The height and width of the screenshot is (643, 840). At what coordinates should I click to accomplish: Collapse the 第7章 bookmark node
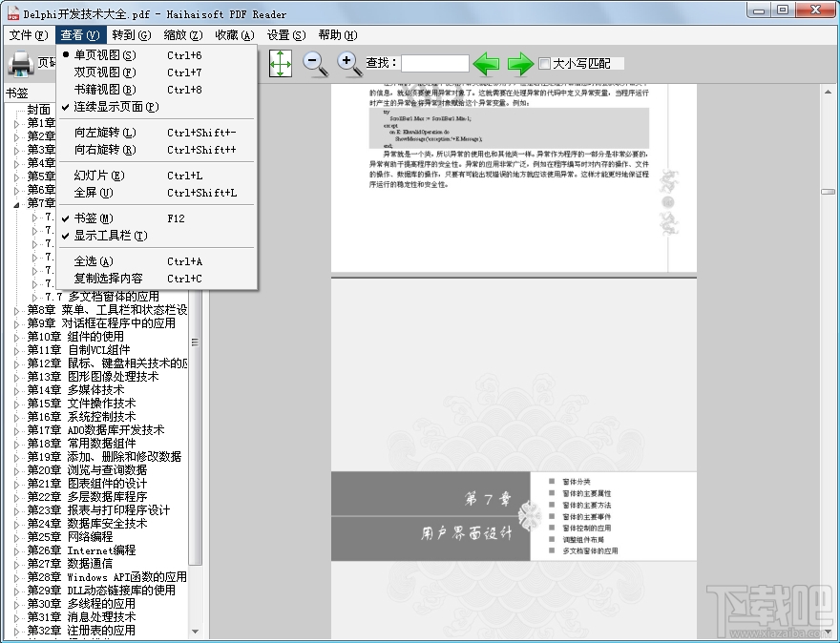pyautogui.click(x=18, y=203)
